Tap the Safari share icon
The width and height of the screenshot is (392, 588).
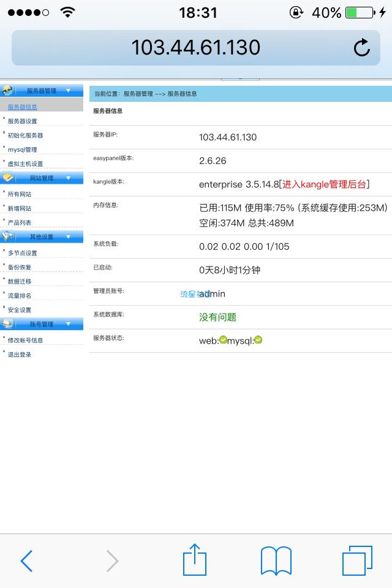195,559
